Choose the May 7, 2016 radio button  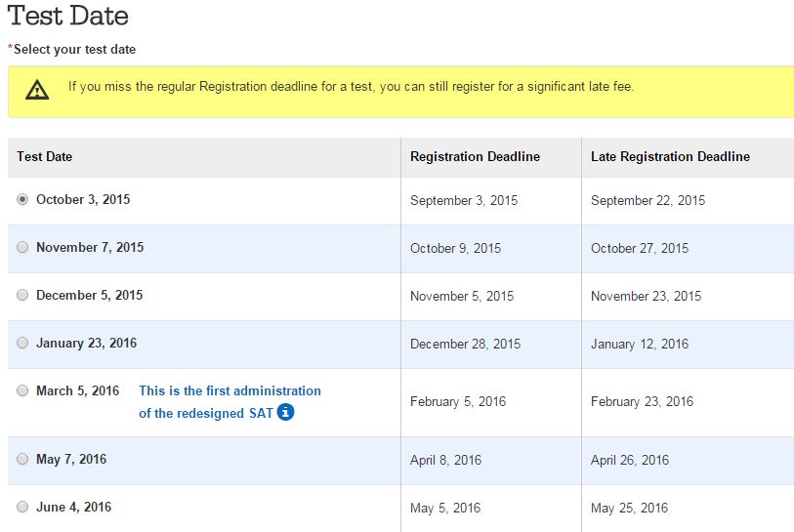[x=22, y=459]
